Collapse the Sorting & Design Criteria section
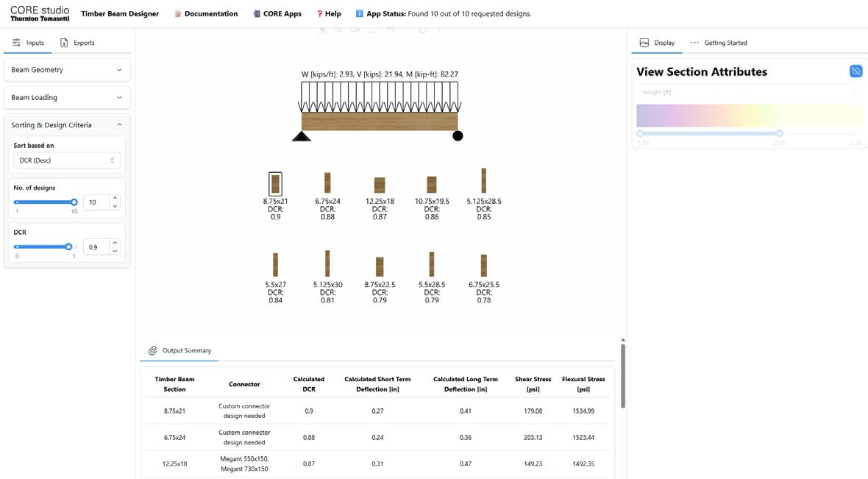868x479 pixels. [67, 125]
